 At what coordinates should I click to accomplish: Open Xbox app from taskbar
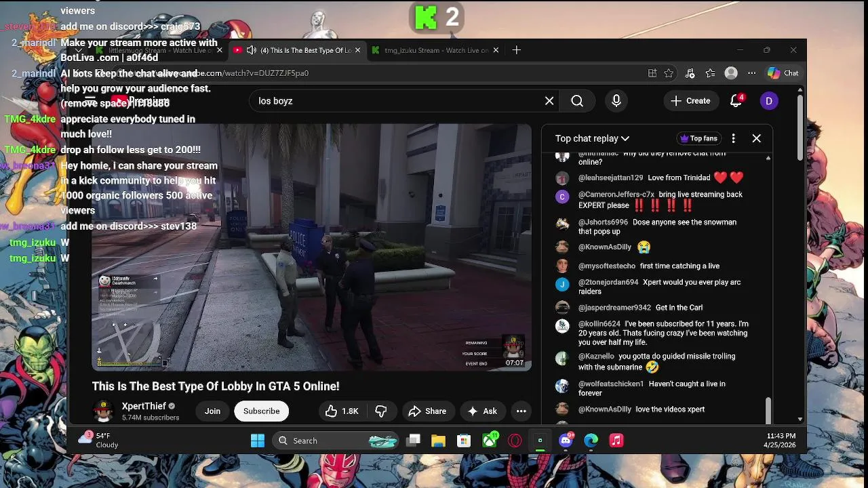[490, 441]
